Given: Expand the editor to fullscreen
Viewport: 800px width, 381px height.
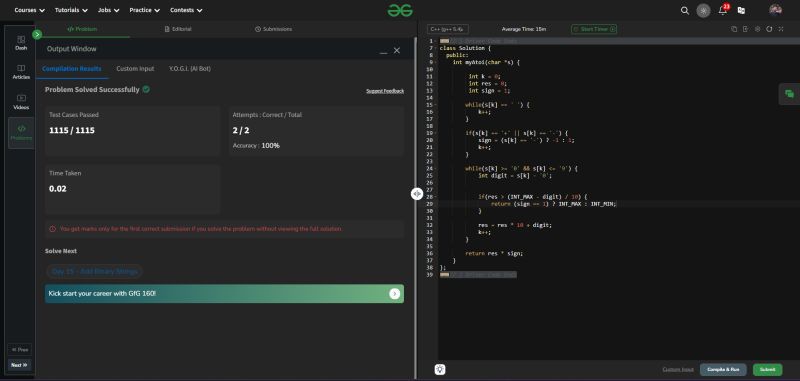Looking at the screenshot, I should 781,29.
